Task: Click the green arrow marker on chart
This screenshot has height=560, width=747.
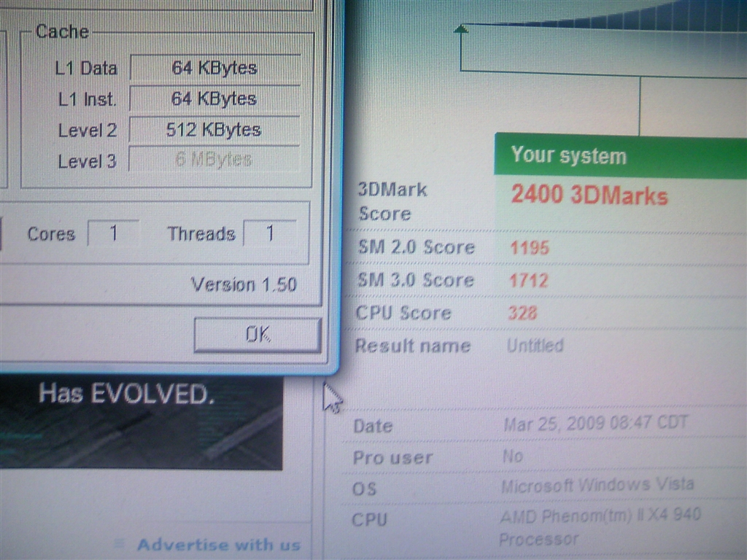Action: click(x=461, y=29)
